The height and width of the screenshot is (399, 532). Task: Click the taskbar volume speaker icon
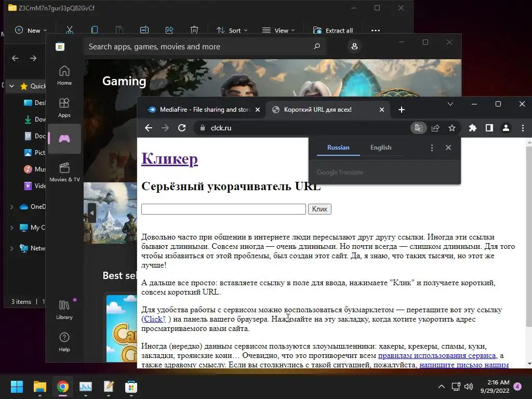(x=468, y=387)
